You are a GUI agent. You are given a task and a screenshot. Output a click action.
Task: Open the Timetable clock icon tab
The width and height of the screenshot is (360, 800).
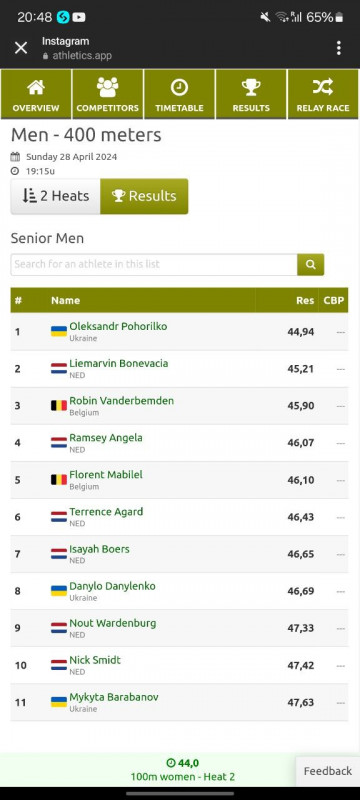click(179, 94)
